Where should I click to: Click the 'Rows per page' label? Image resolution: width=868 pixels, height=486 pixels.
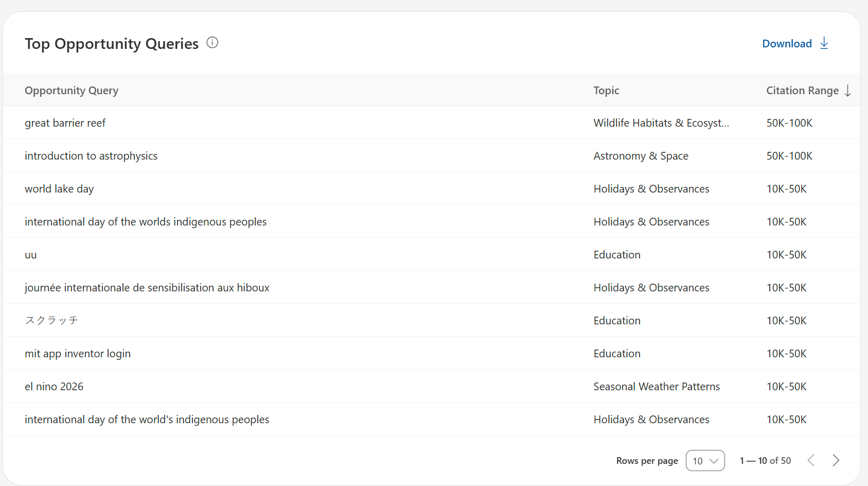click(647, 461)
